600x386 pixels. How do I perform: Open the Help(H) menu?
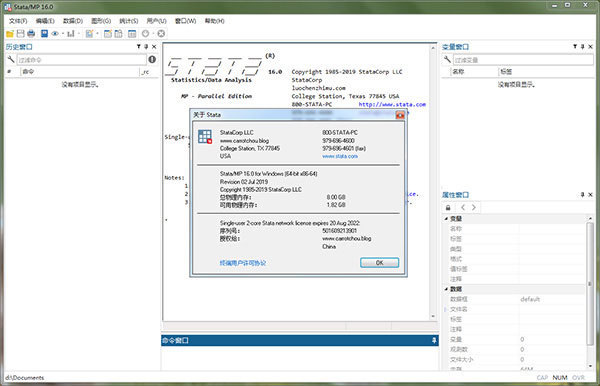tap(214, 21)
